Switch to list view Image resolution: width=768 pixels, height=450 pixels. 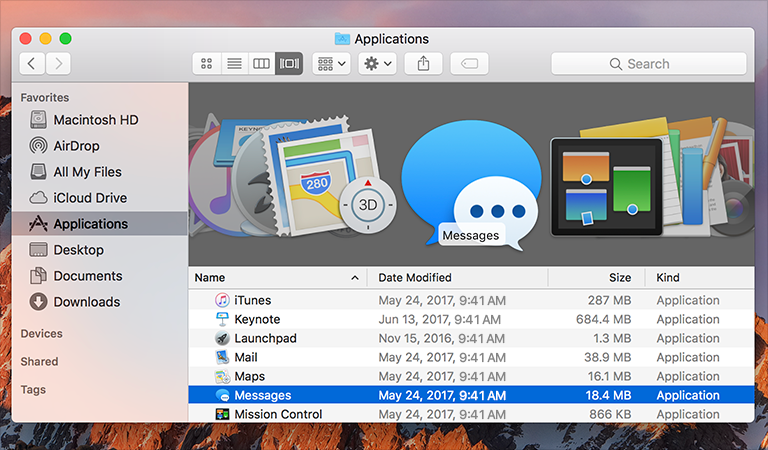[235, 64]
